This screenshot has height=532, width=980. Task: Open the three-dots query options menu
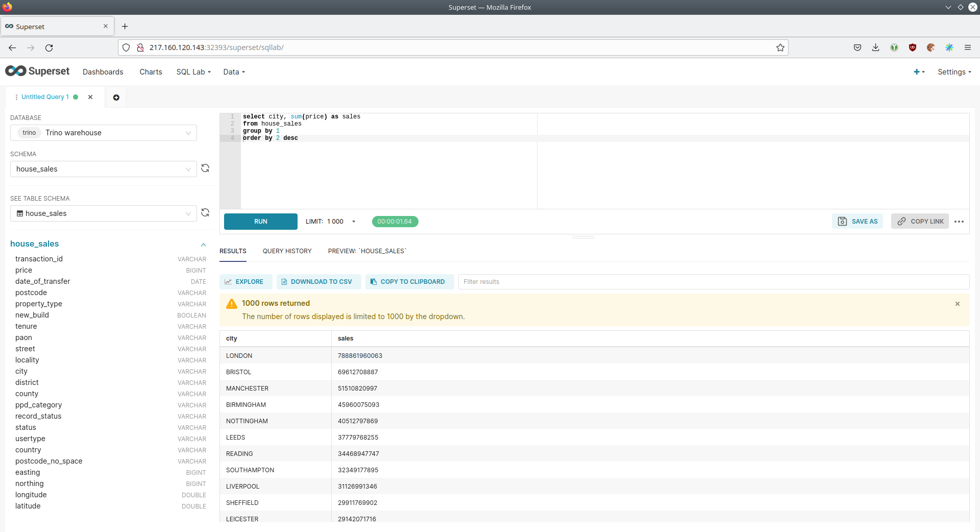(x=959, y=222)
